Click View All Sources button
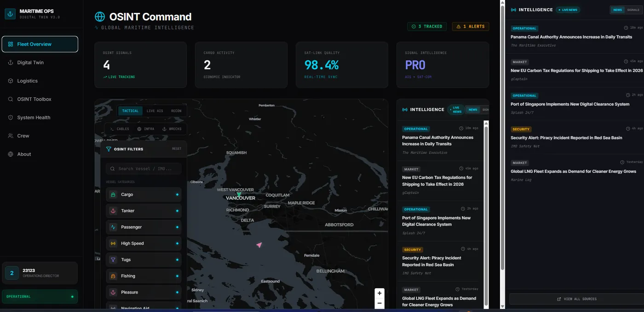644x312 pixels. coord(576,299)
